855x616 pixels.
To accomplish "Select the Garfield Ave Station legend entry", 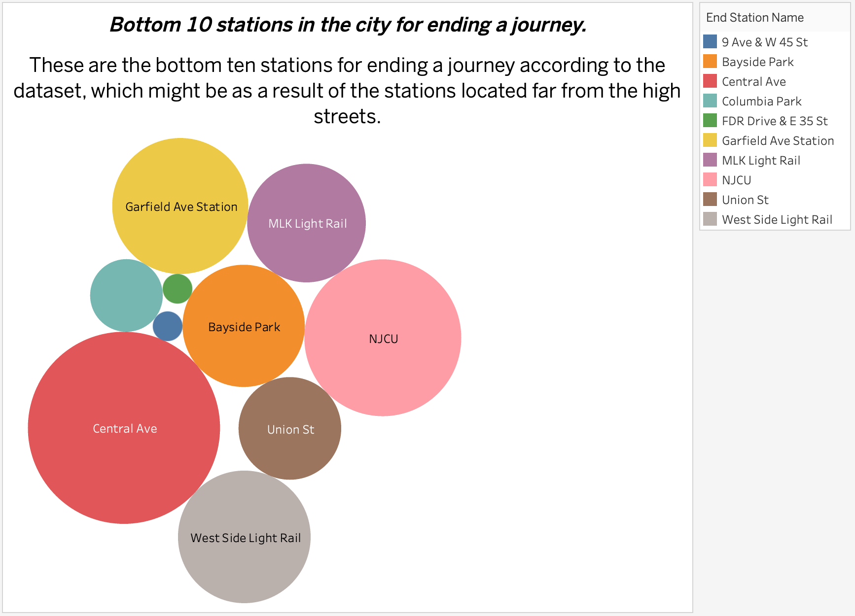I will tap(778, 140).
